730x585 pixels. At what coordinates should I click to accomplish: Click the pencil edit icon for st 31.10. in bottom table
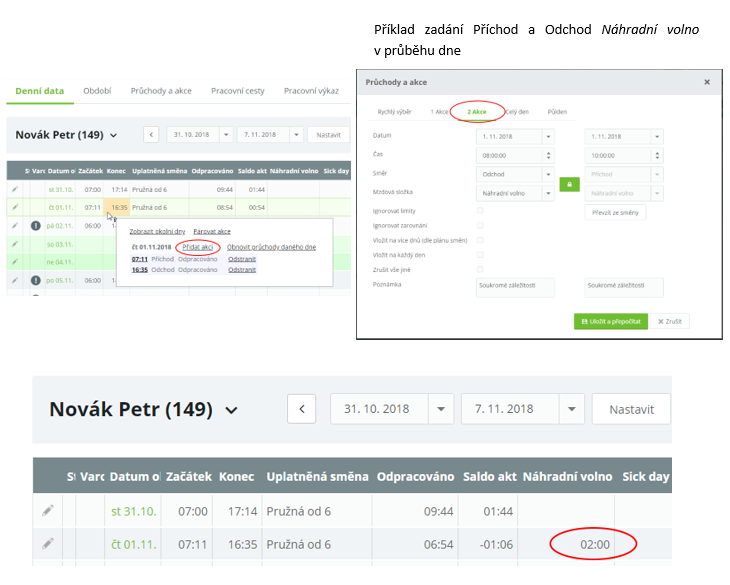click(47, 511)
